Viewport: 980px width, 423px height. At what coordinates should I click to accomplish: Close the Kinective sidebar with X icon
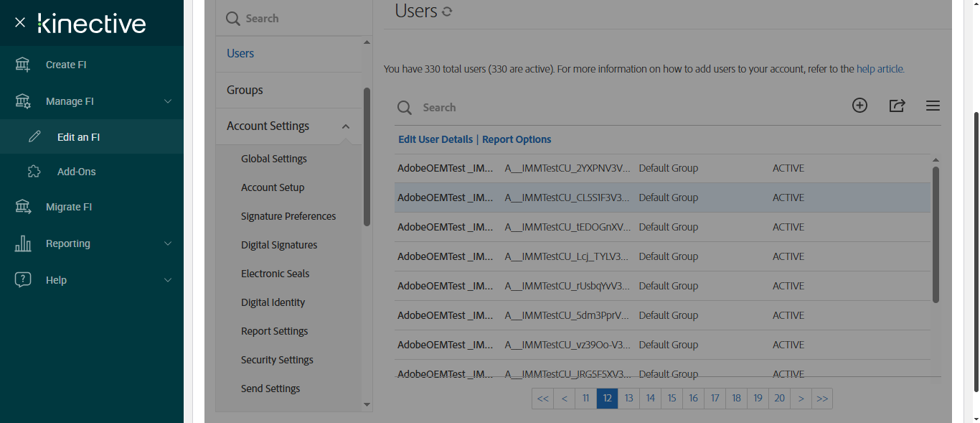[x=20, y=23]
